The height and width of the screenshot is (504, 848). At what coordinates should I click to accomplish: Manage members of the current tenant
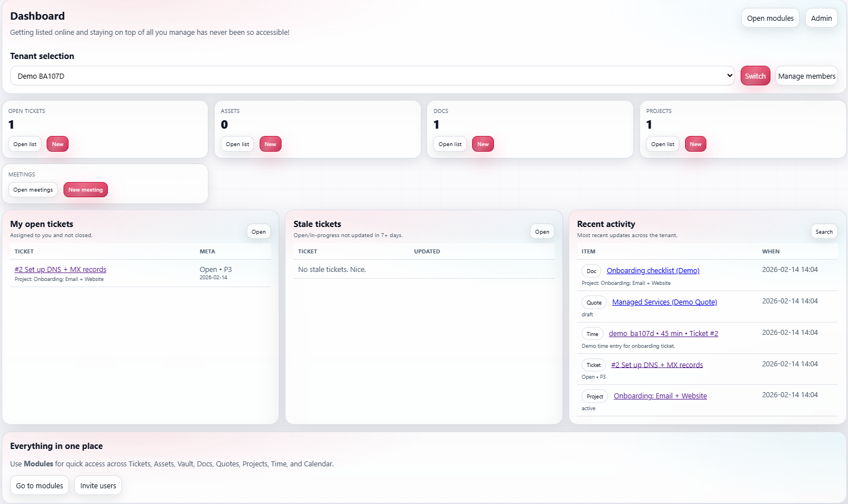[x=806, y=75]
